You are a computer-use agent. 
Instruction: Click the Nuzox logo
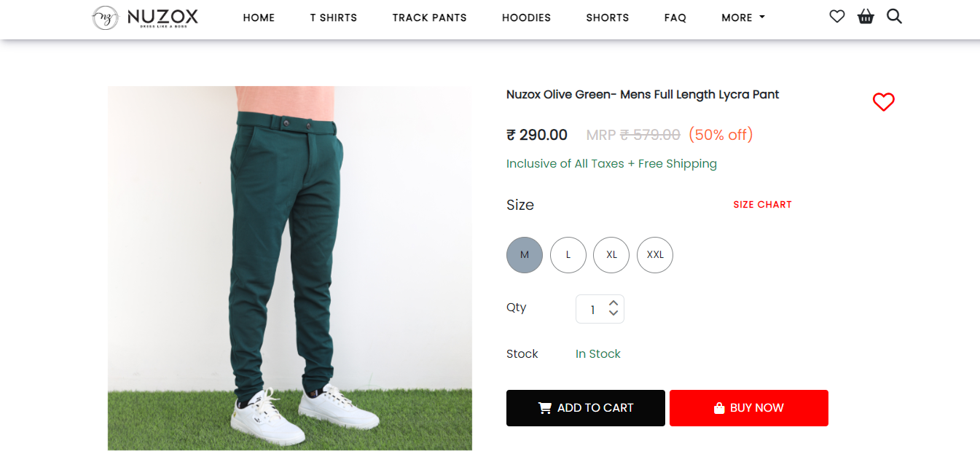145,17
